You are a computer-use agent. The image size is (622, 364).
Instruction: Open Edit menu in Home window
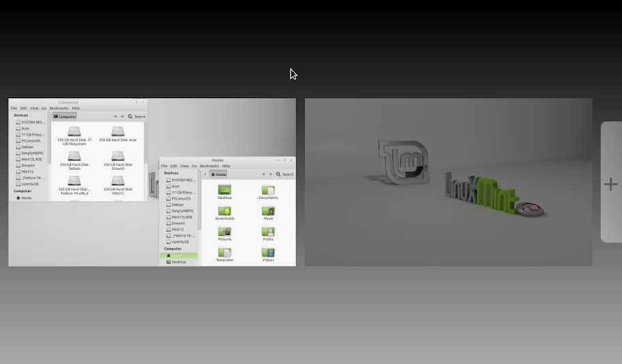click(x=174, y=166)
